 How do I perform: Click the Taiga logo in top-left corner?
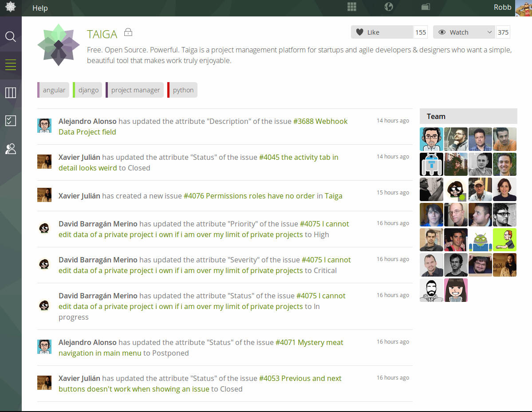[10, 8]
